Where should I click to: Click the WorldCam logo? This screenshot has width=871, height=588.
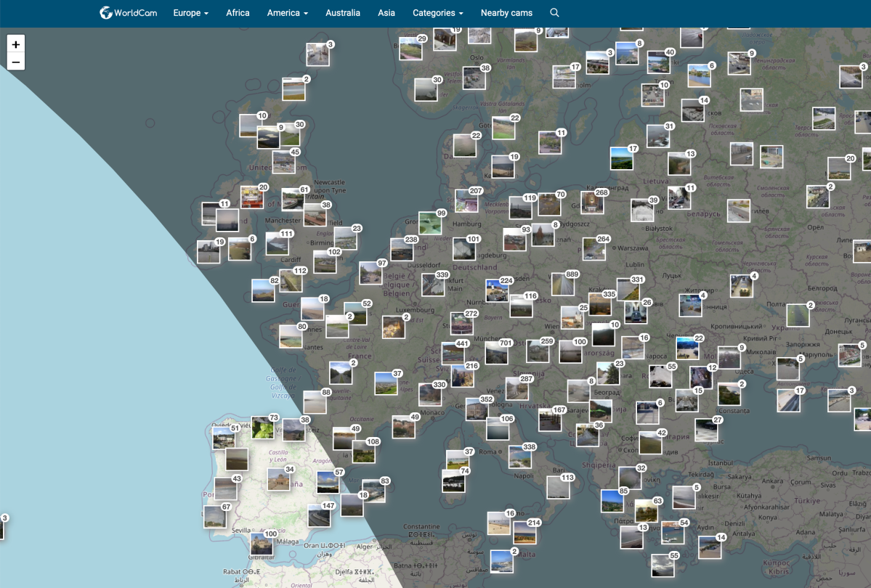click(x=128, y=13)
